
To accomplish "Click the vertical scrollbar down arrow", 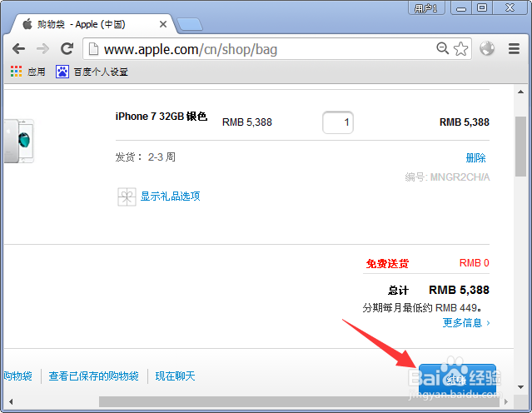I will [x=521, y=387].
